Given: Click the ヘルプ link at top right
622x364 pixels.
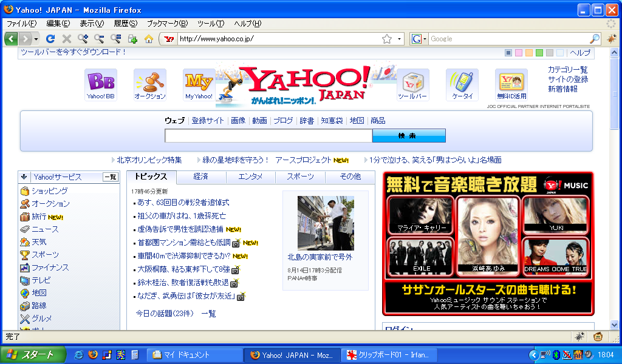Looking at the screenshot, I should click(580, 53).
